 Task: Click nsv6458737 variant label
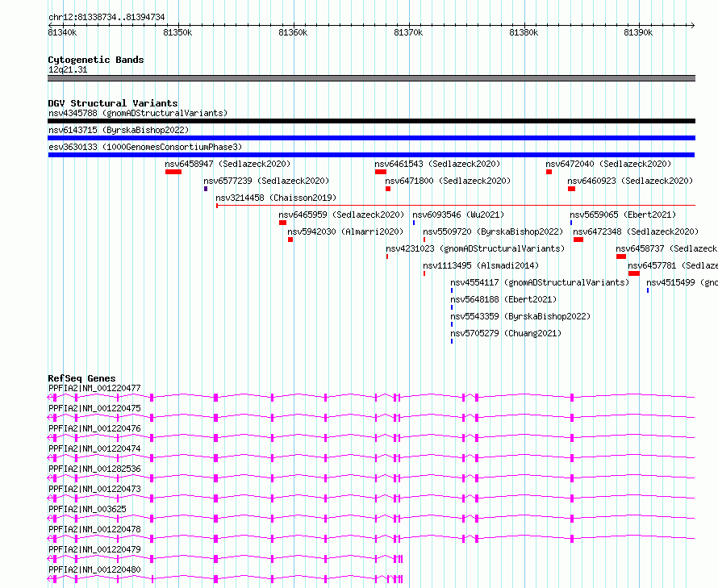666,248
